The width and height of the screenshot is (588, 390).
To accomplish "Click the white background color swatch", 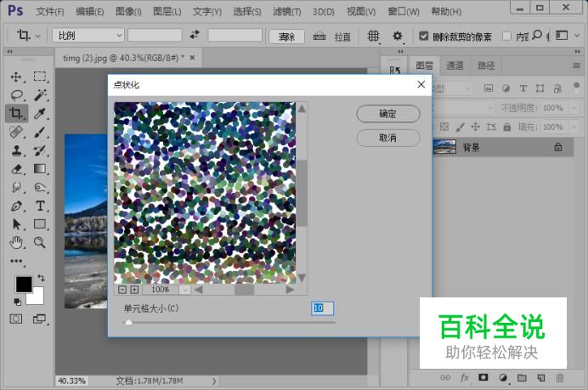I will tap(37, 298).
